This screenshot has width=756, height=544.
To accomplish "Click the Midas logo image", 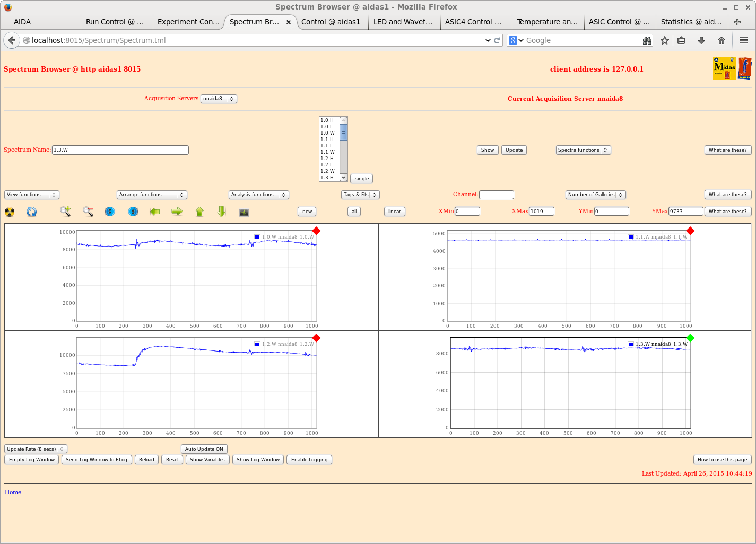I will pos(724,68).
